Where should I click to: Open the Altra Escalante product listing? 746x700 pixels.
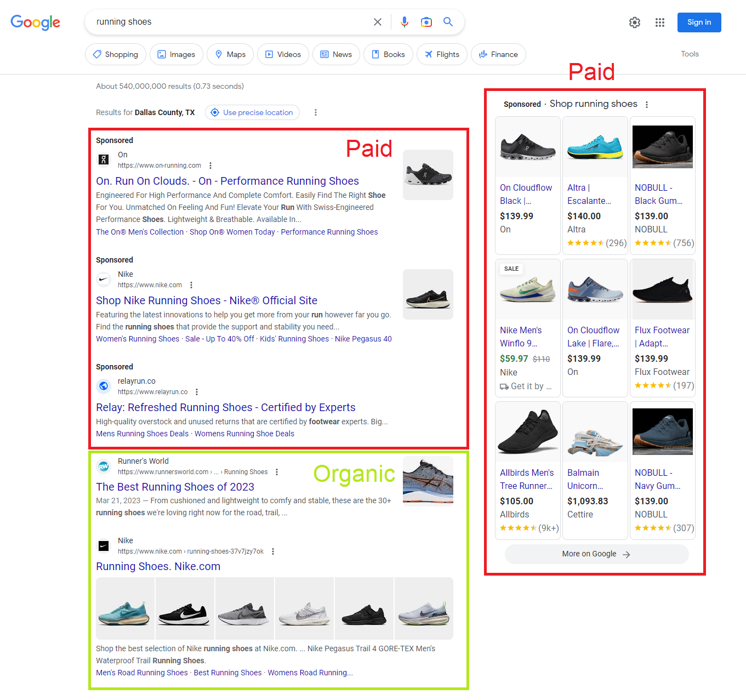pyautogui.click(x=595, y=185)
